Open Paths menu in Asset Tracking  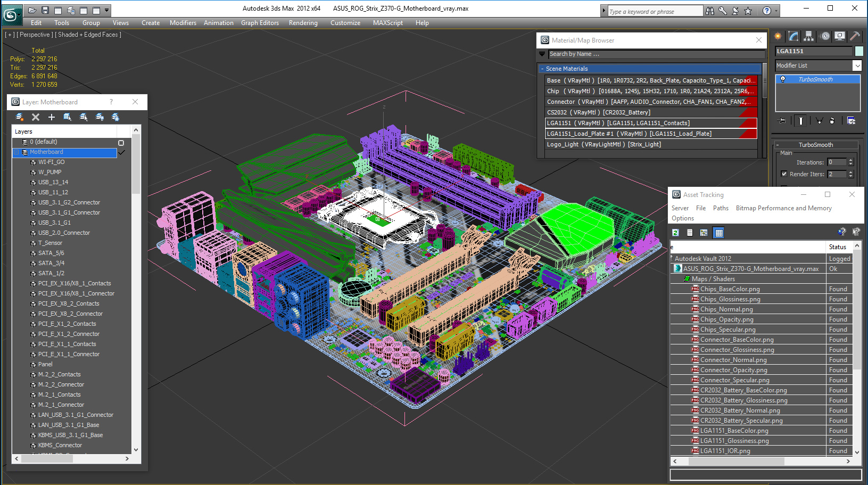pyautogui.click(x=721, y=208)
